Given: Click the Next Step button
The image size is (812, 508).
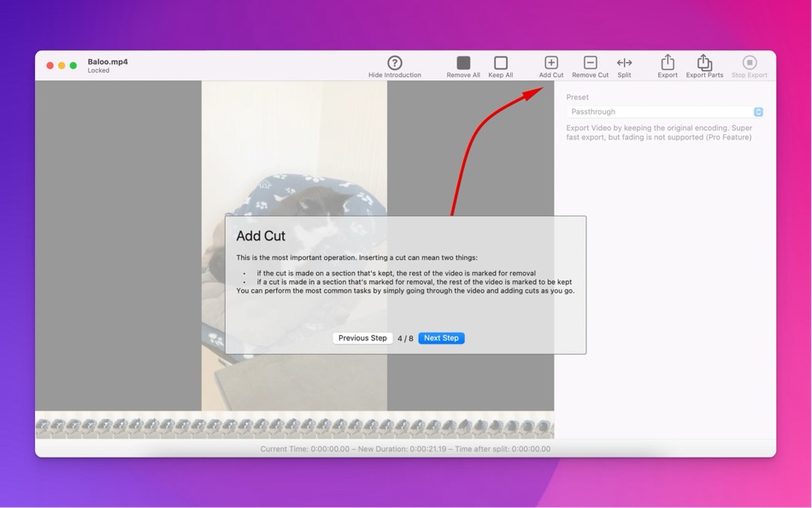Looking at the screenshot, I should point(441,338).
